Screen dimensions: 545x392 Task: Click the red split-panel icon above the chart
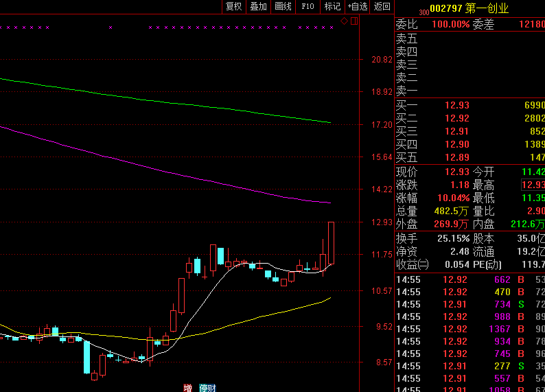click(354, 21)
